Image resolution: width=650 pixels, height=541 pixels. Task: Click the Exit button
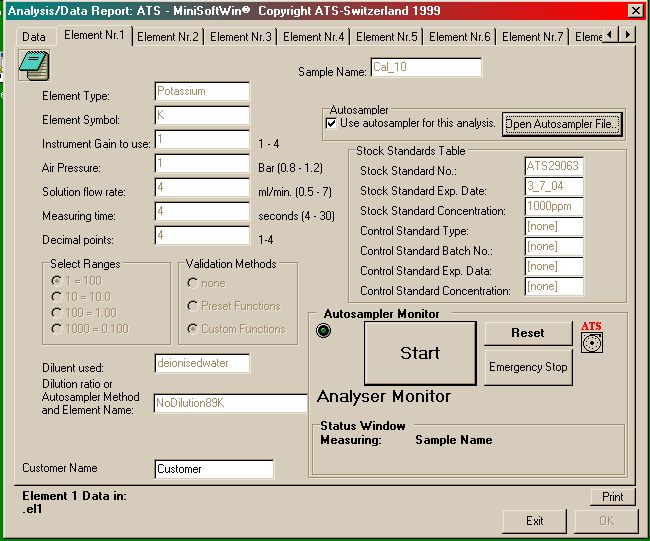[535, 520]
